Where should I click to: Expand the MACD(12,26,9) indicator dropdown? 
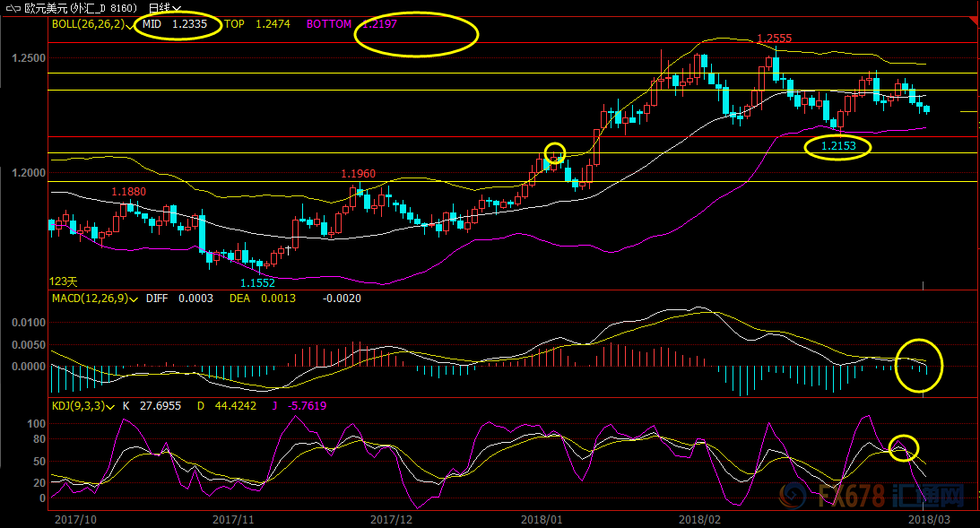134,299
